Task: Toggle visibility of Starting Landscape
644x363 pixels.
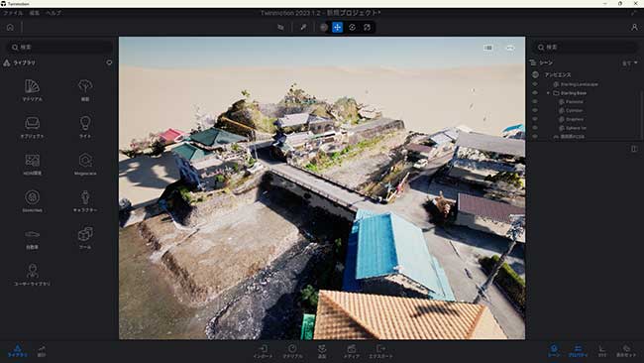Action: coord(535,84)
